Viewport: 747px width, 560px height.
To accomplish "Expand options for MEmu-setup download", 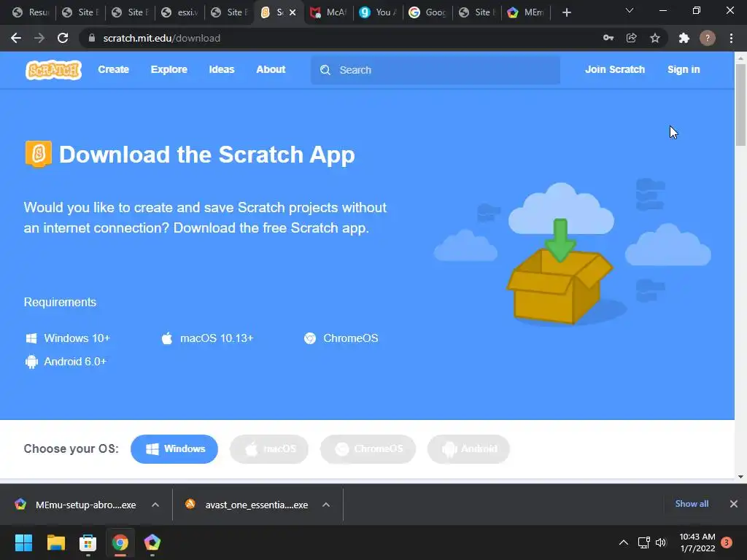I will [155, 505].
